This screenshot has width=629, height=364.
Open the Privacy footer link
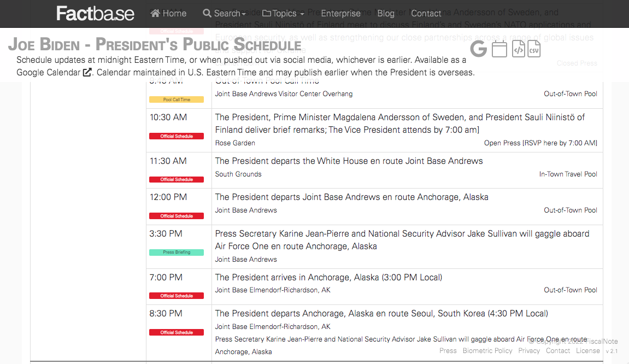[x=529, y=350]
